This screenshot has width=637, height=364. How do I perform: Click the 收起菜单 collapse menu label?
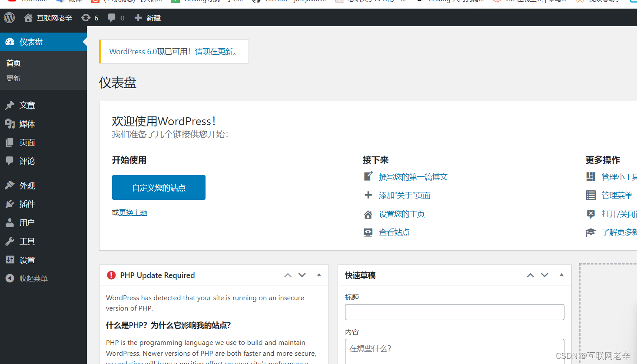click(x=33, y=278)
